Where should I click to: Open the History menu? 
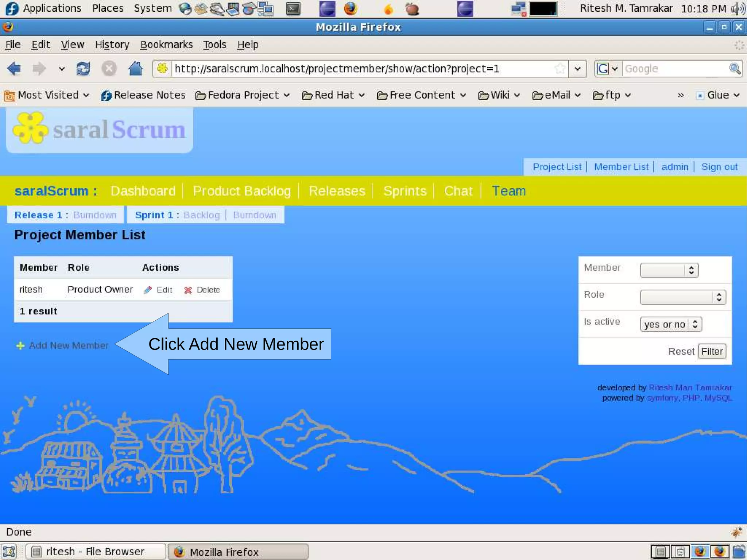pyautogui.click(x=112, y=45)
